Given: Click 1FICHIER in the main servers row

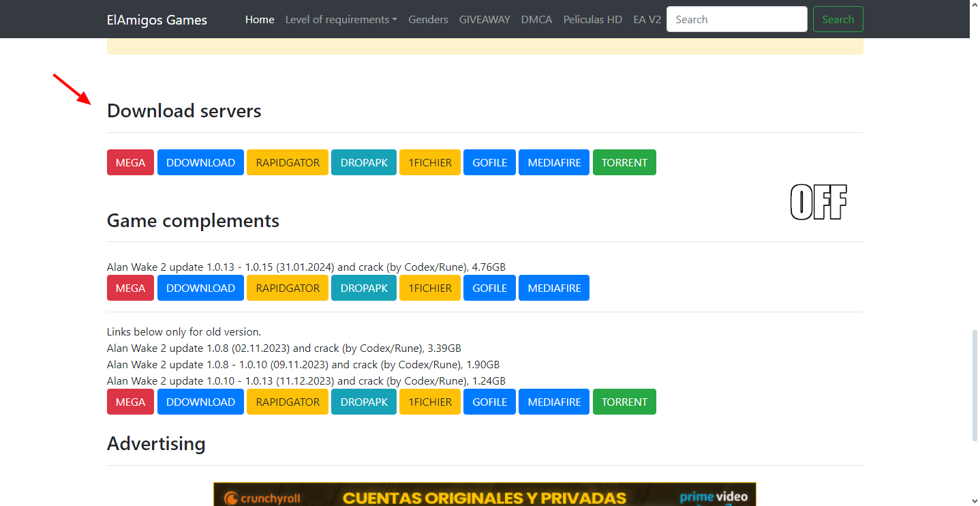Looking at the screenshot, I should pos(429,162).
